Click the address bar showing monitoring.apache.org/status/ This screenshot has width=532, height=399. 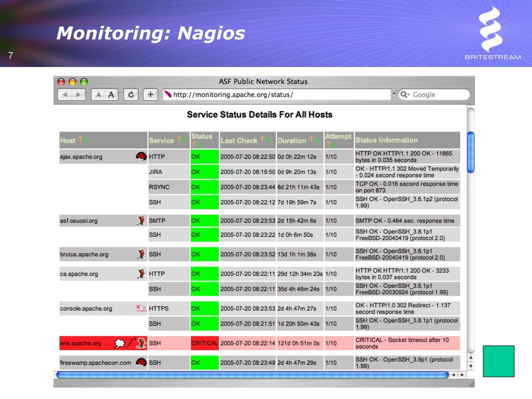[x=276, y=95]
